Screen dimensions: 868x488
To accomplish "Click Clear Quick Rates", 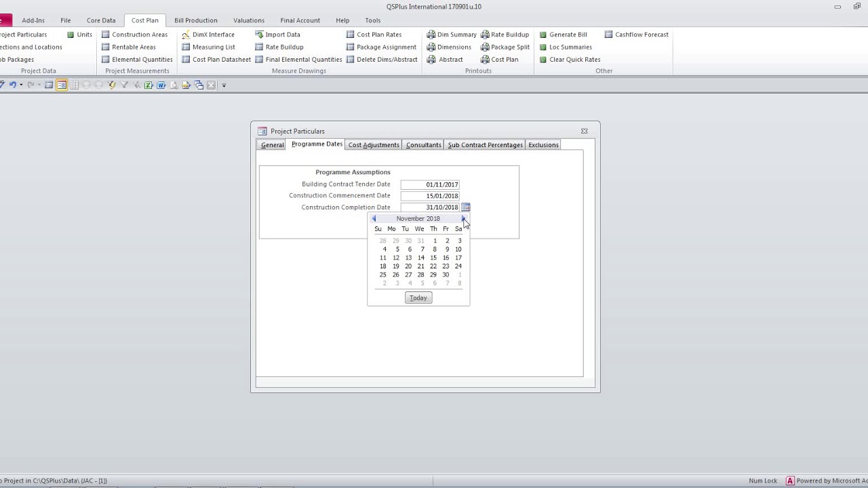I will pos(570,59).
